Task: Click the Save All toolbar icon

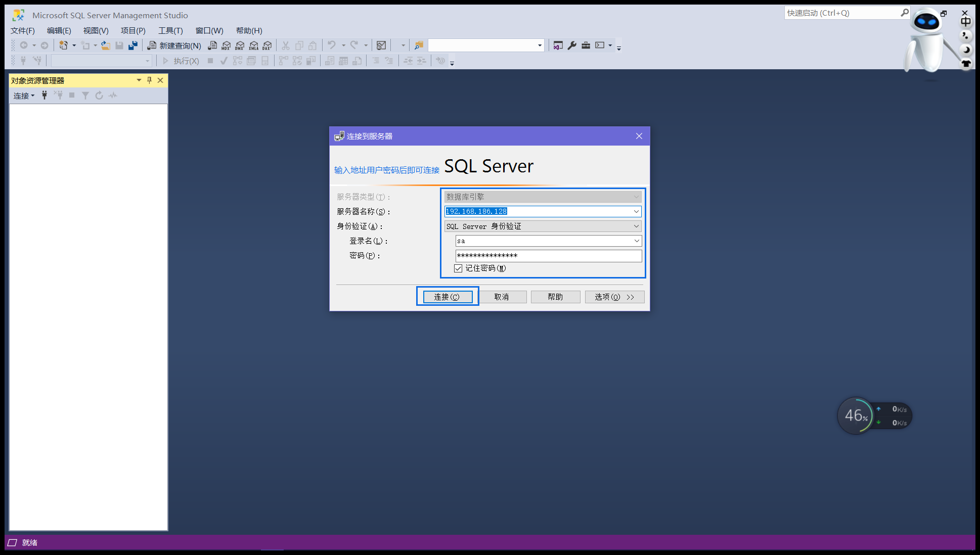Action: pyautogui.click(x=132, y=45)
